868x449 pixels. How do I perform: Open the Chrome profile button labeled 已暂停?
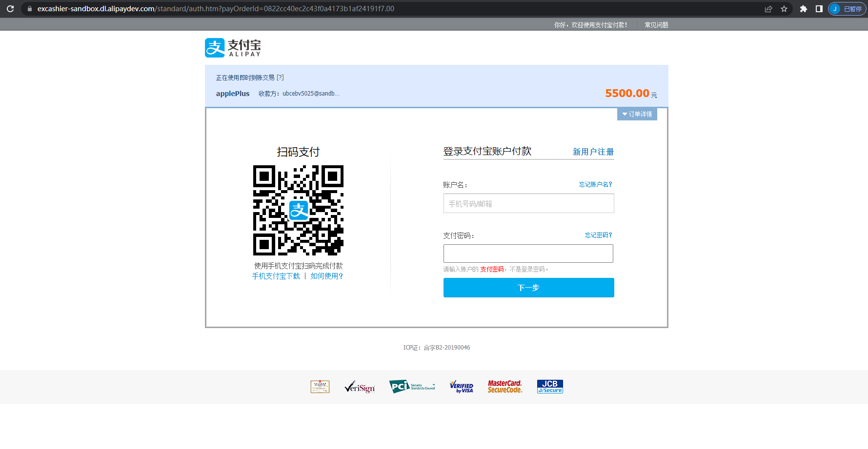(847, 9)
